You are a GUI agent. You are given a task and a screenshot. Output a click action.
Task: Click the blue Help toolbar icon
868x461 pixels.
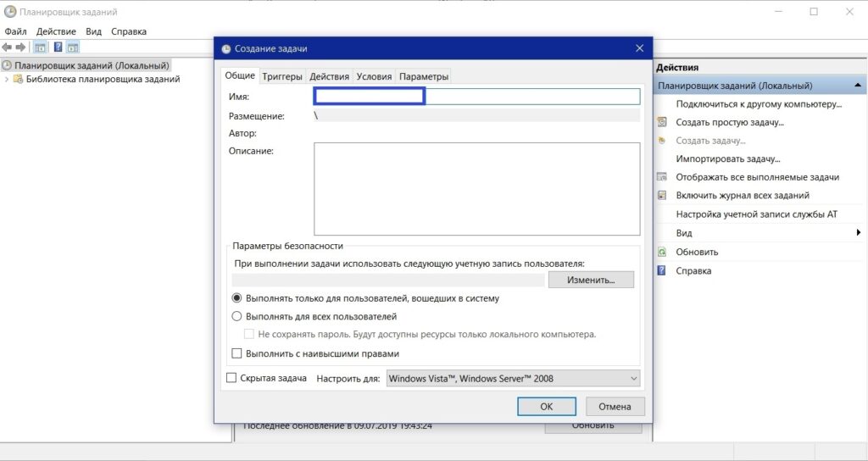click(58, 47)
